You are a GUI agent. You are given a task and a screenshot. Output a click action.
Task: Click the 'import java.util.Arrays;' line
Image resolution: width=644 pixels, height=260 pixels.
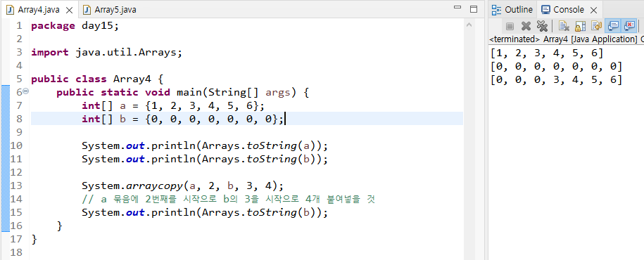106,53
